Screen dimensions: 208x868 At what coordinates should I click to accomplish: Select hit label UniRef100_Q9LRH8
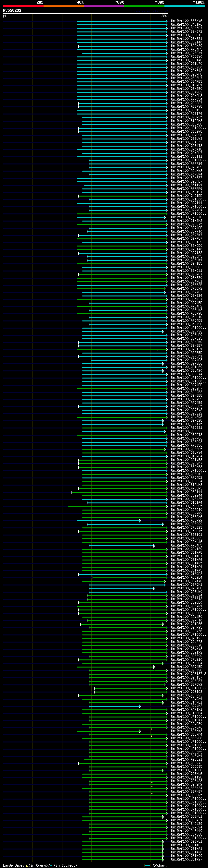[x=187, y=75]
